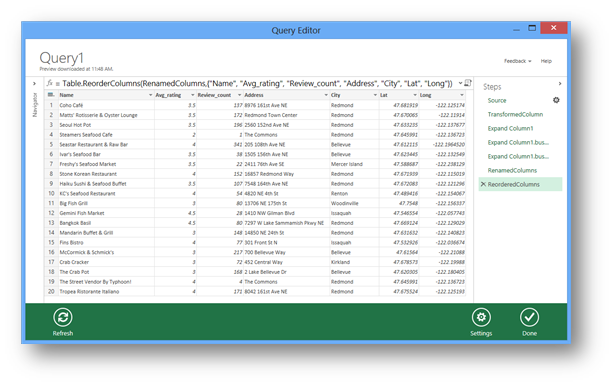Open the Lat column filter dropdown

coord(415,95)
